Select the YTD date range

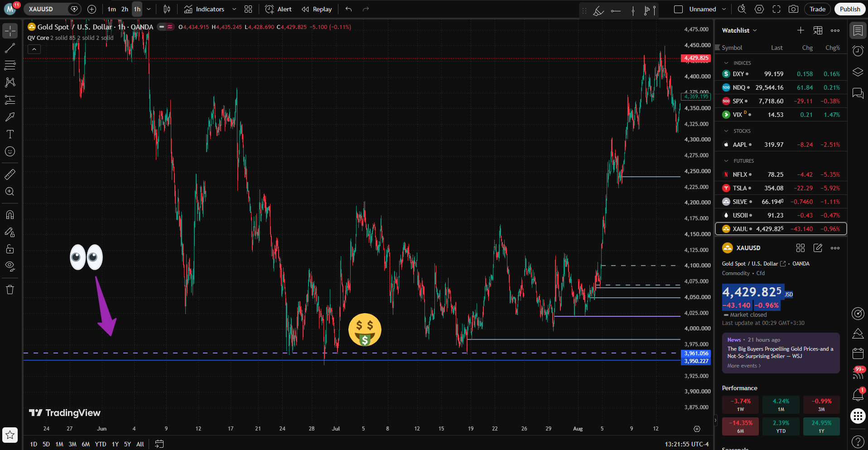coord(101,444)
